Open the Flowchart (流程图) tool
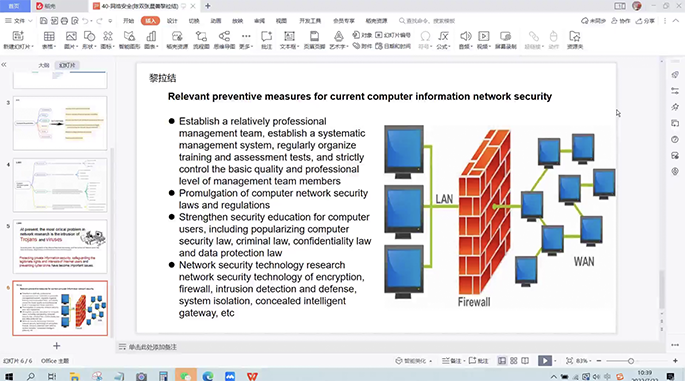The width and height of the screenshot is (685, 381). pyautogui.click(x=201, y=40)
